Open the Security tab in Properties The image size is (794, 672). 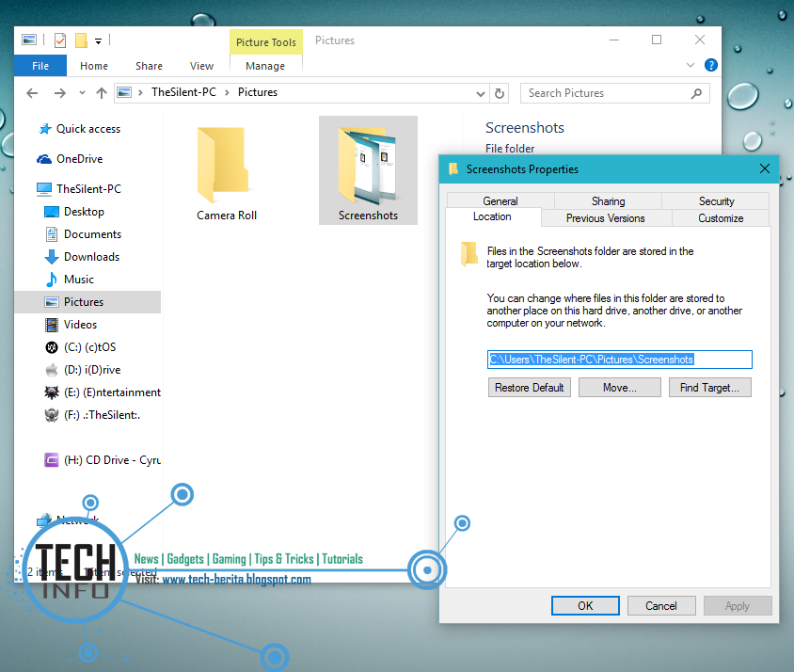(716, 200)
